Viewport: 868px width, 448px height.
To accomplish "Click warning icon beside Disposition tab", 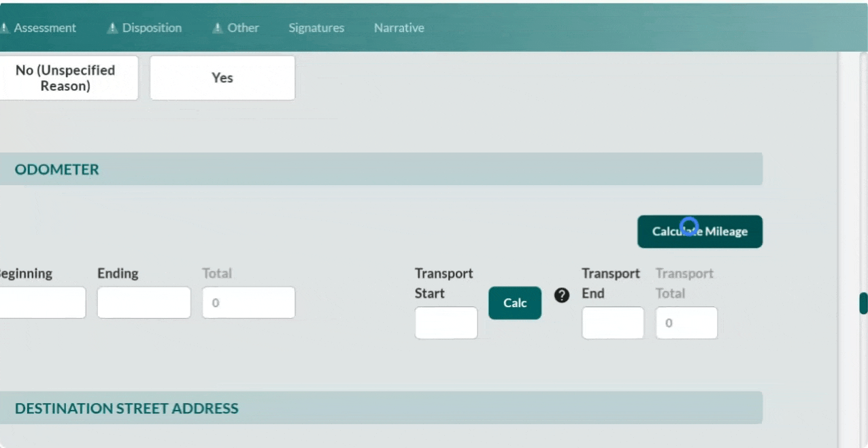I will [112, 28].
